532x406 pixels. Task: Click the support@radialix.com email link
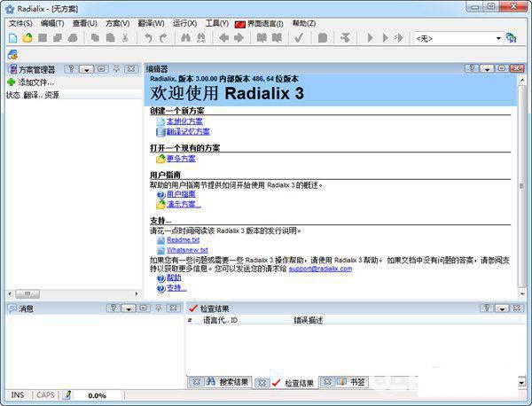point(320,269)
